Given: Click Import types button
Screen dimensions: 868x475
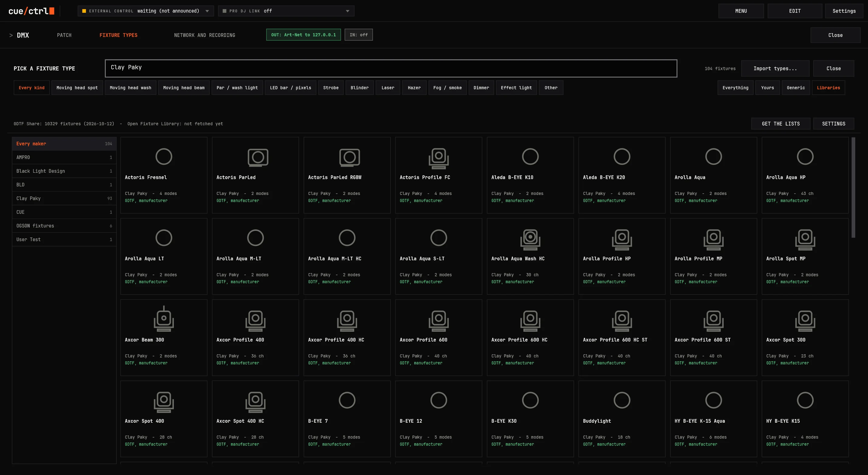Looking at the screenshot, I should tap(775, 68).
